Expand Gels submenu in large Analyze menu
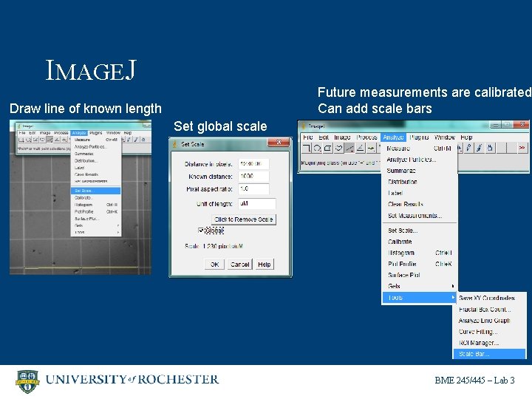This screenshot has width=532, height=399. (420, 286)
